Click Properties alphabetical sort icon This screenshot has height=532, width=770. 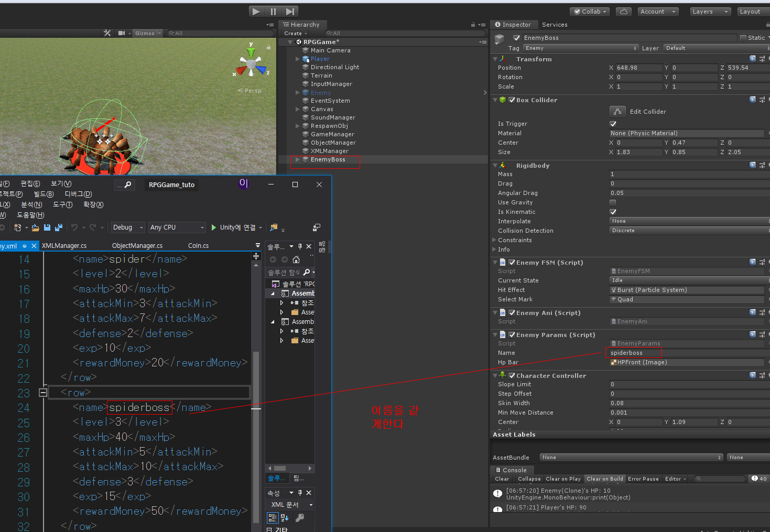(x=285, y=518)
